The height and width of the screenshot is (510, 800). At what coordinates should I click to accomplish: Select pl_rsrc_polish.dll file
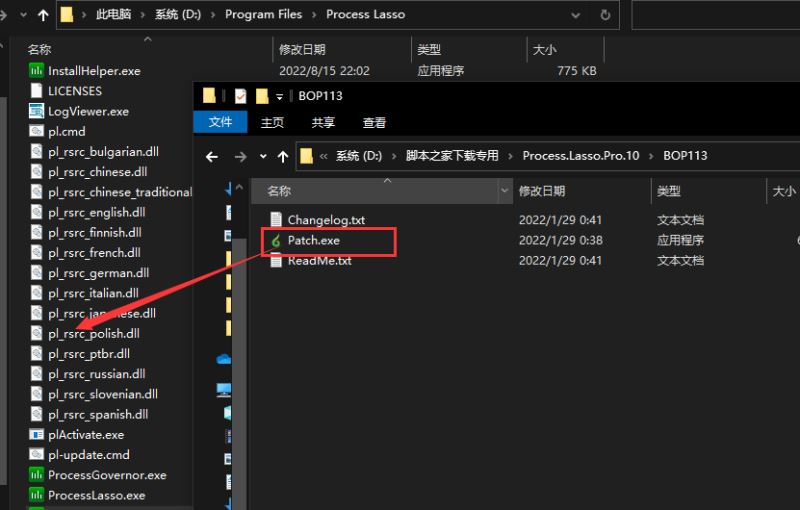coord(85,334)
